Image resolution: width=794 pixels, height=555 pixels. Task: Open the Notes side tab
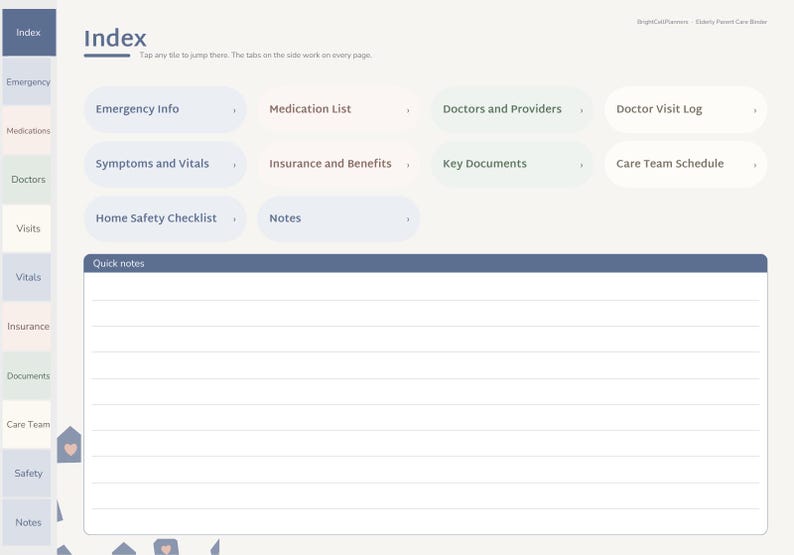pos(27,523)
